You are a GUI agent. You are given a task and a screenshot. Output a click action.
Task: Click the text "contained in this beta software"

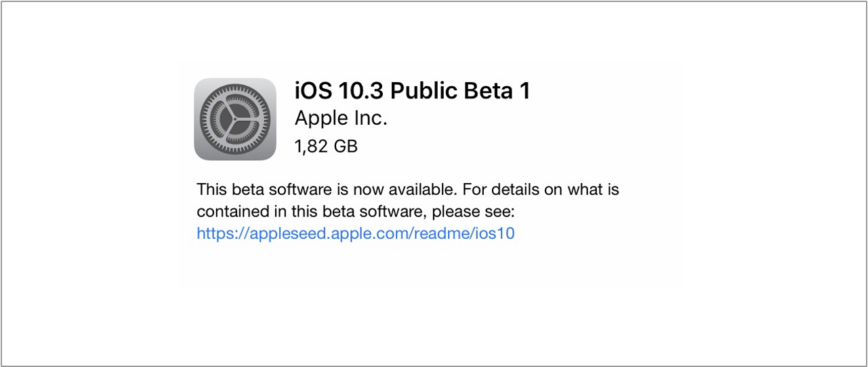click(x=310, y=212)
